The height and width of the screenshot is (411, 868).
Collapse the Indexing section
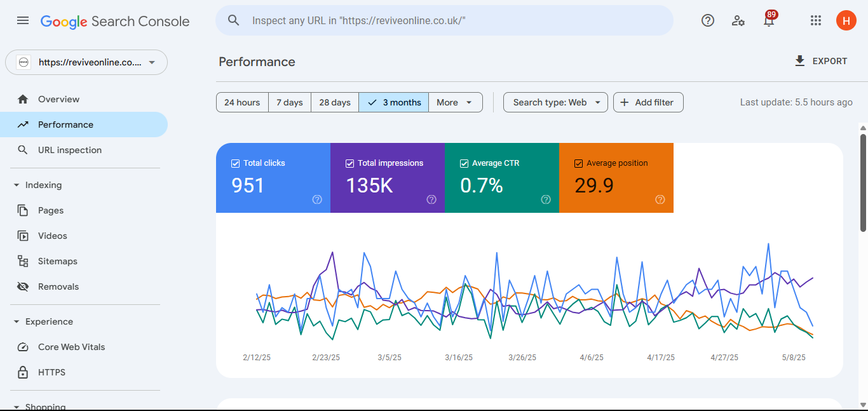click(17, 185)
